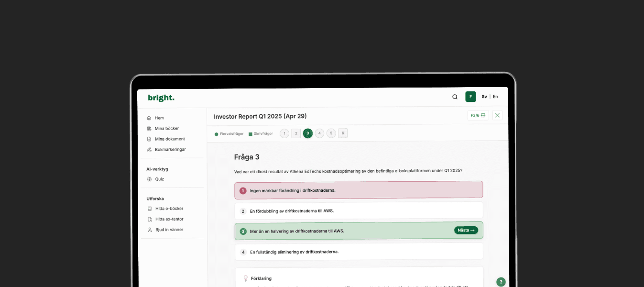Screen dimensions: 644x287
Task: Close the quiz with the X icon
Action: 497,115
